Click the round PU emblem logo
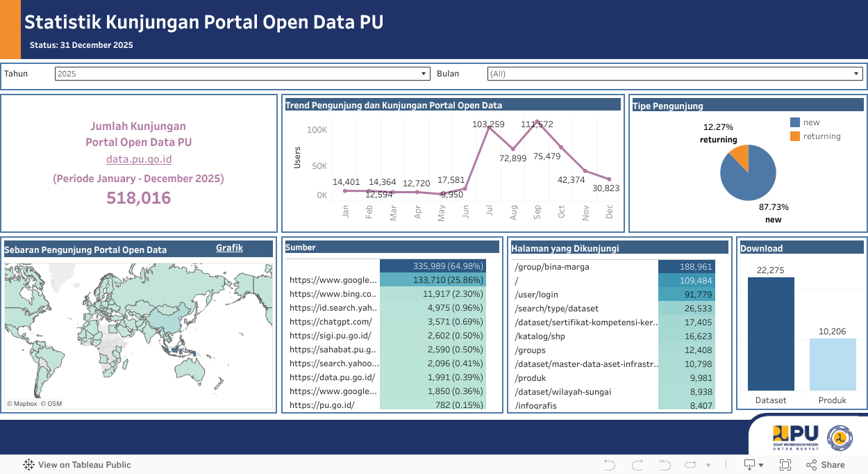The width and height of the screenshot is (868, 474). click(x=840, y=437)
